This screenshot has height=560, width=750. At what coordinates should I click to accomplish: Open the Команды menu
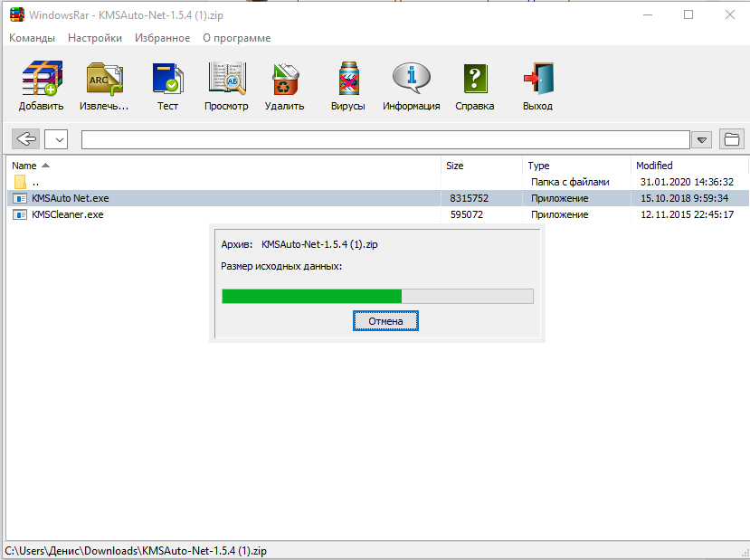32,38
